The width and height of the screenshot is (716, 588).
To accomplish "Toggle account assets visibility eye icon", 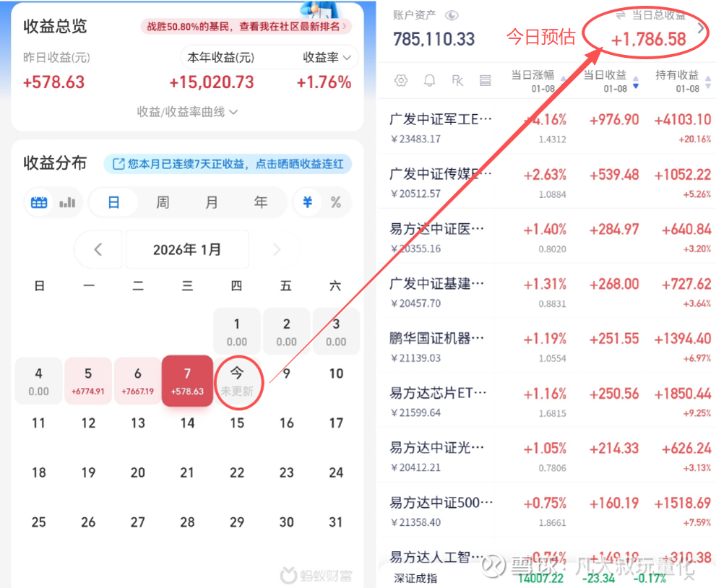I will 452,15.
